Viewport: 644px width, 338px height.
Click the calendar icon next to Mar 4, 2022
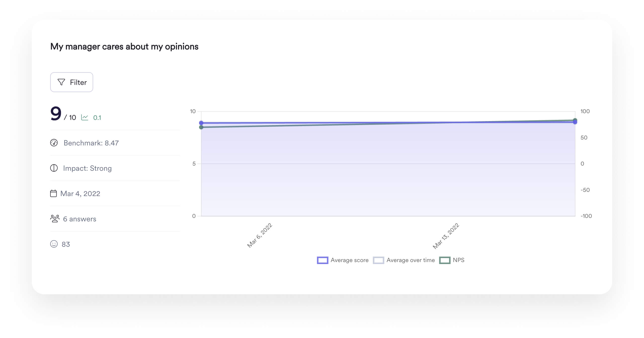[54, 194]
